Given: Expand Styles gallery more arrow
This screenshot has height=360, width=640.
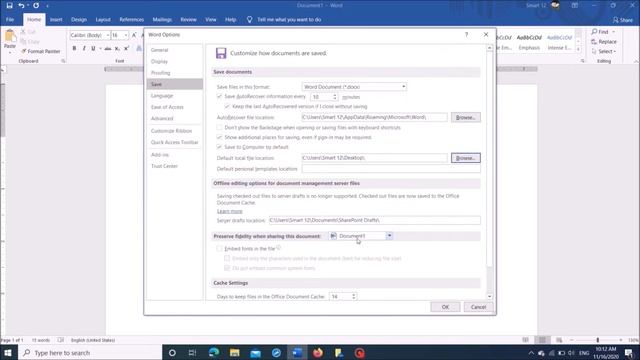Looking at the screenshot, I should (578, 49).
